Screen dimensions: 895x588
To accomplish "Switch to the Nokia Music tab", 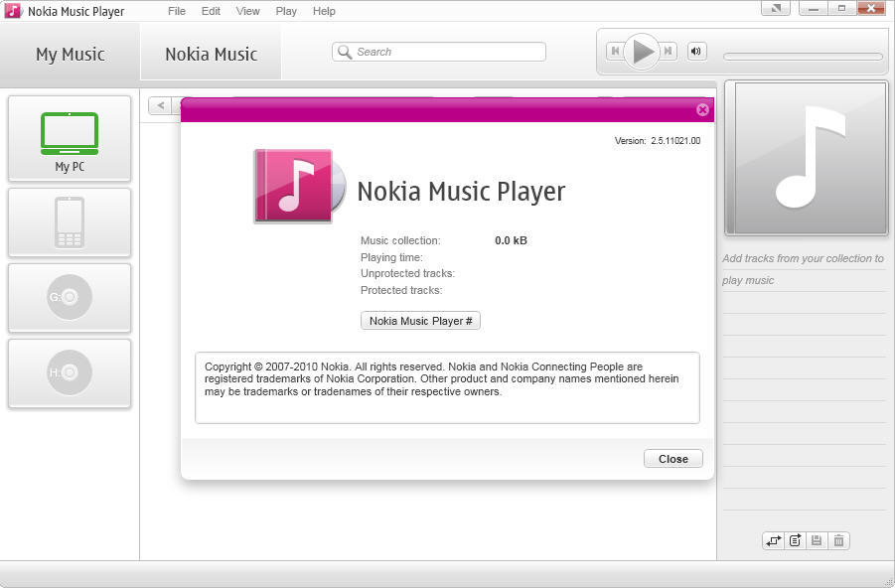I will 212,55.
